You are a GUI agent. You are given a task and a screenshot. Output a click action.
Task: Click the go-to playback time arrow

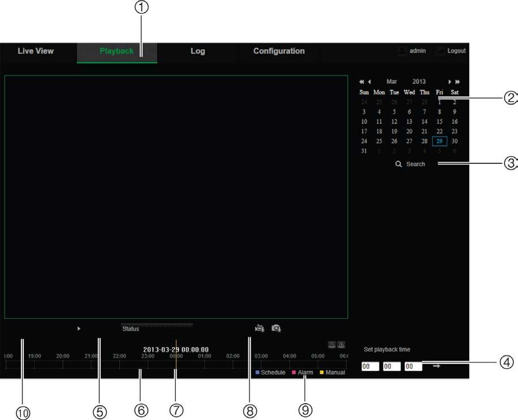[437, 366]
